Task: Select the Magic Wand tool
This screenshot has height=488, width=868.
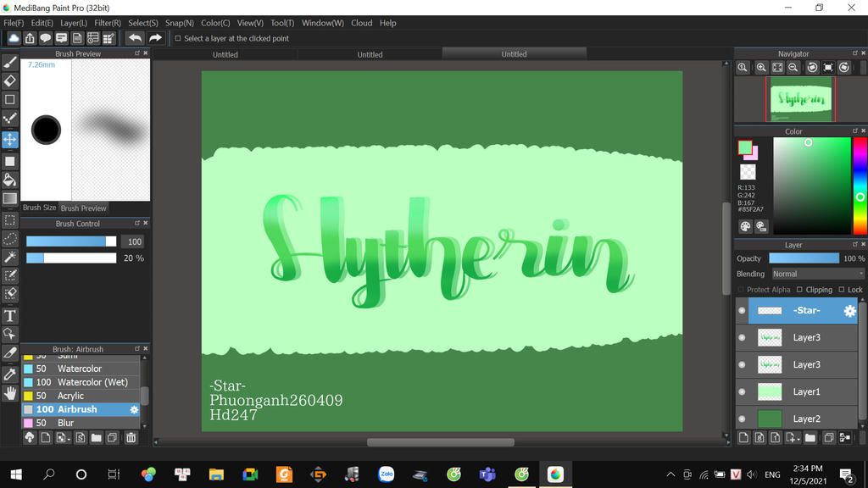Action: 10,257
